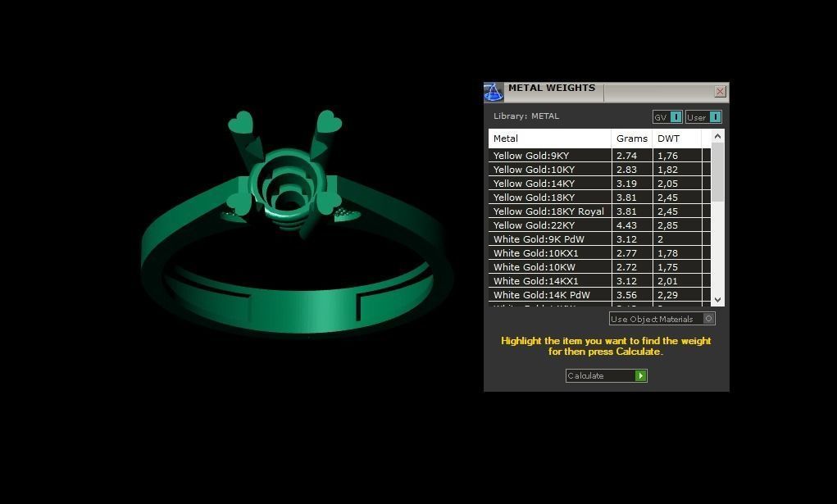Select Yellow Gold:14KY row
837x504 pixels.
pyautogui.click(x=599, y=183)
